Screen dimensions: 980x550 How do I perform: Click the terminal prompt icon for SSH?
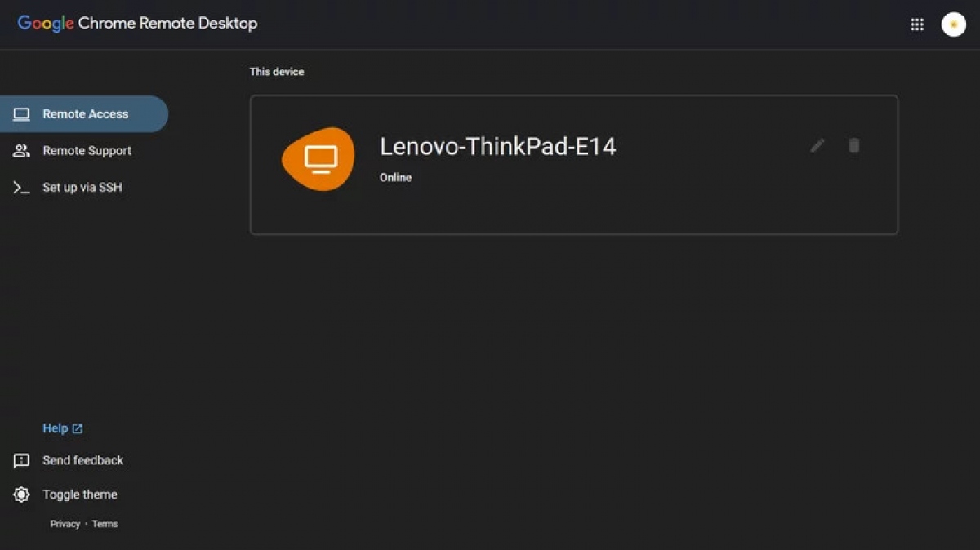coord(21,188)
